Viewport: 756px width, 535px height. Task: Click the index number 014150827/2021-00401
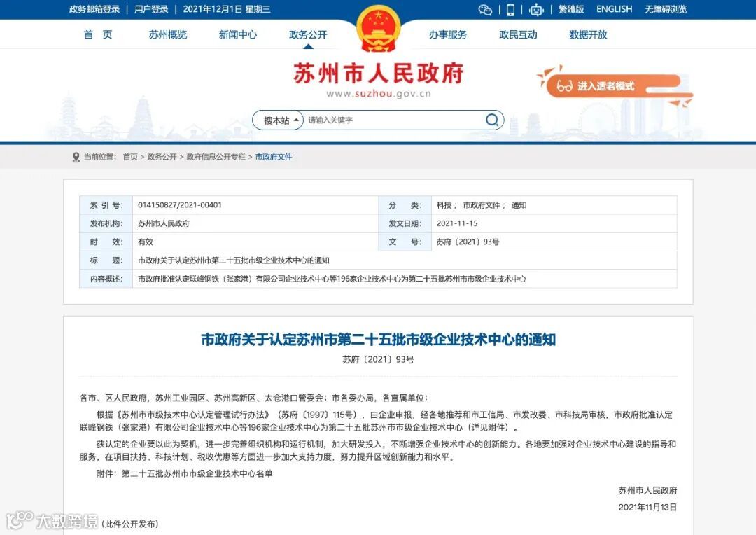coord(180,205)
